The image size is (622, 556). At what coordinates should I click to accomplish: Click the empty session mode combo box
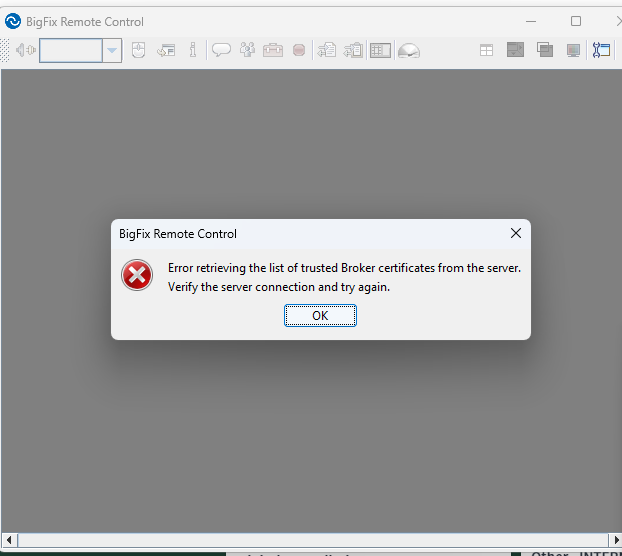(71, 50)
